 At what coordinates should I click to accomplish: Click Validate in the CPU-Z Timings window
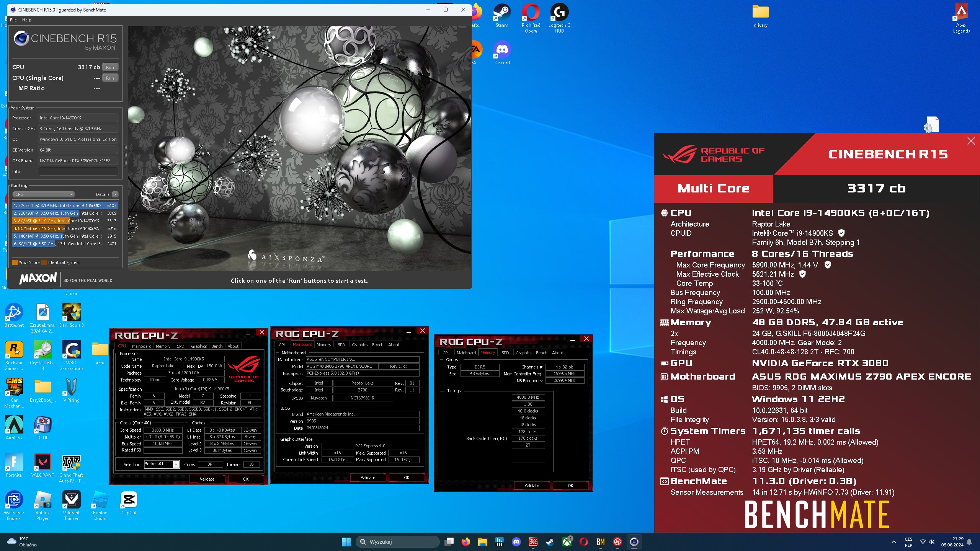click(x=532, y=485)
